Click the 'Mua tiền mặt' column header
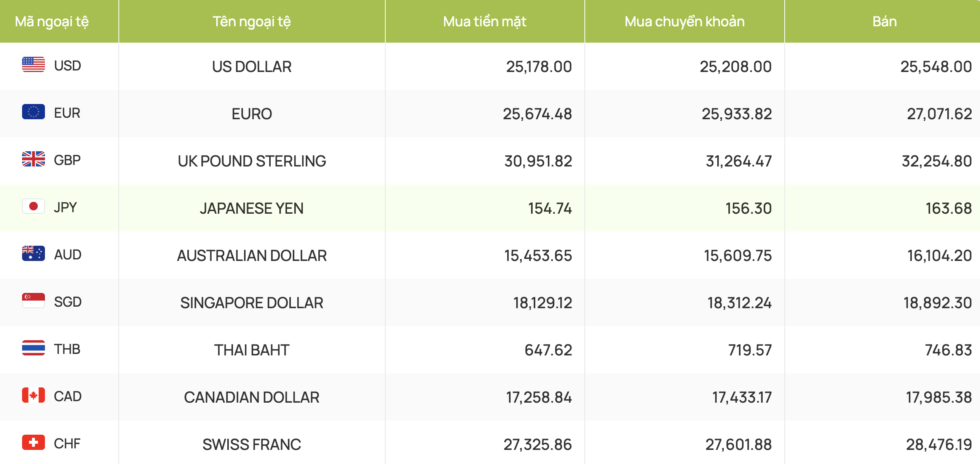 pos(485,21)
